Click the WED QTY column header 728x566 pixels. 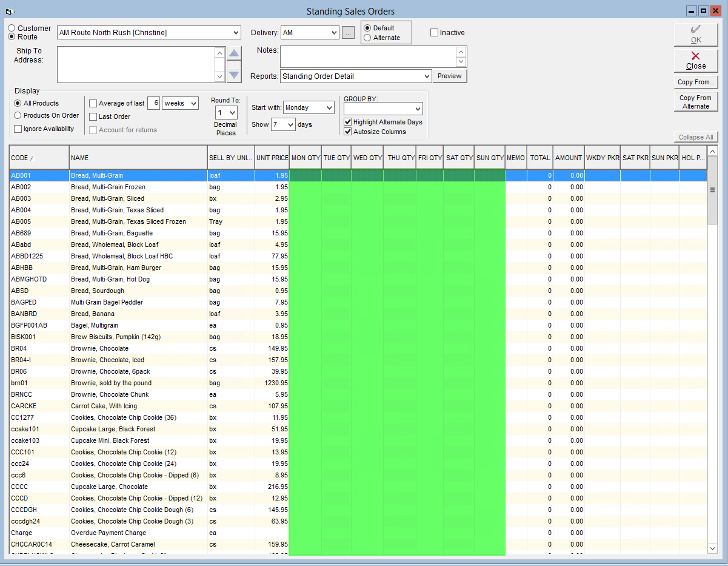367,158
